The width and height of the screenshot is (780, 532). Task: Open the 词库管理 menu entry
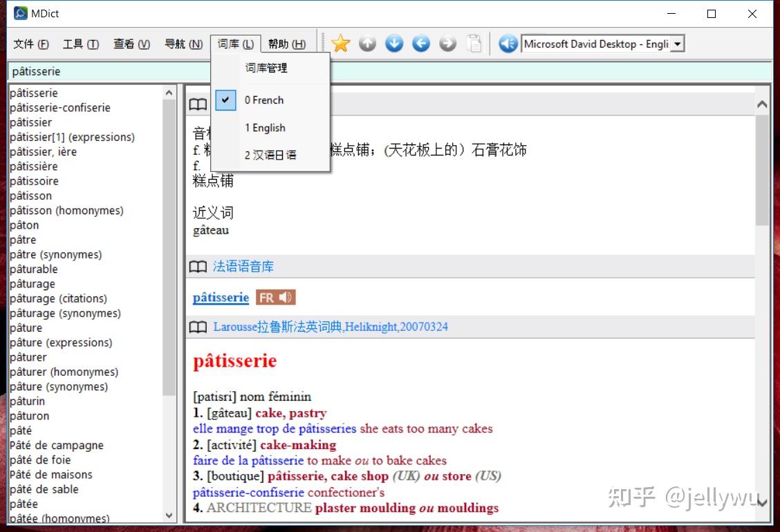(x=265, y=68)
